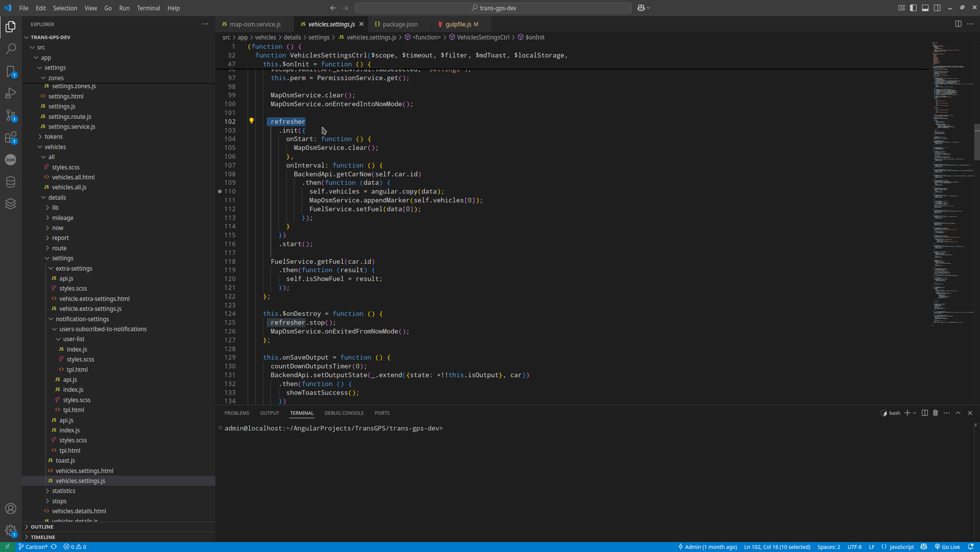Open the Run and Debug view

pyautogui.click(x=10, y=92)
